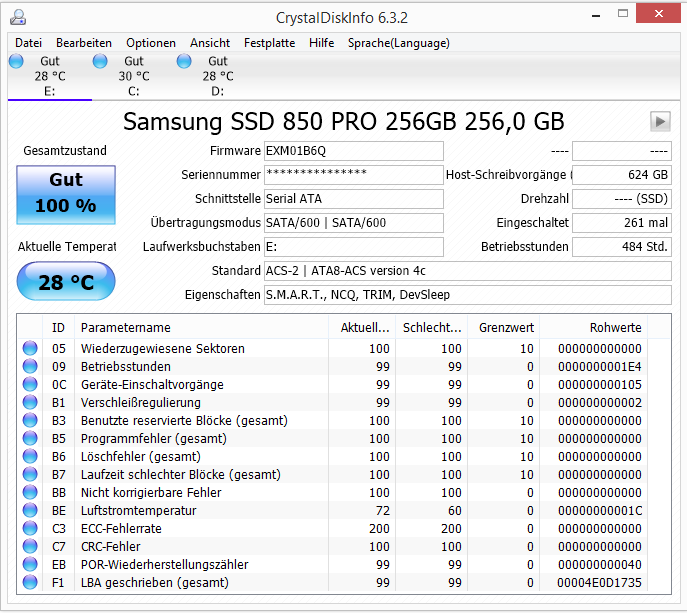Click the Aktuell... column header
Image resolution: width=687 pixels, height=613 pixels.
click(x=362, y=327)
